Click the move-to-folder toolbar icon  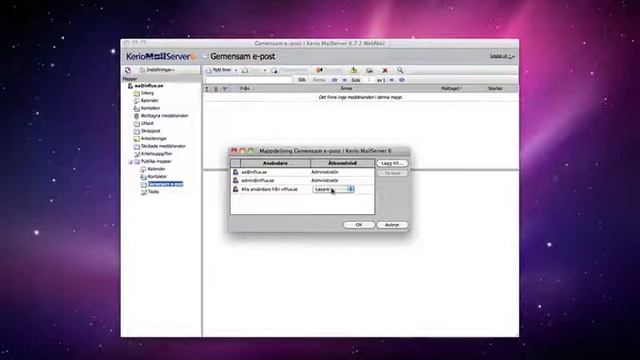(353, 70)
